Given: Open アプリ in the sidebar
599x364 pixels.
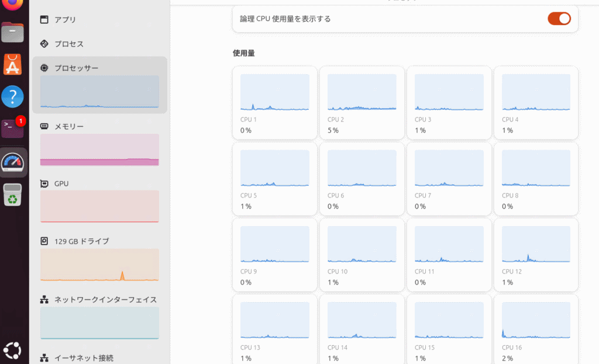Looking at the screenshot, I should point(65,19).
